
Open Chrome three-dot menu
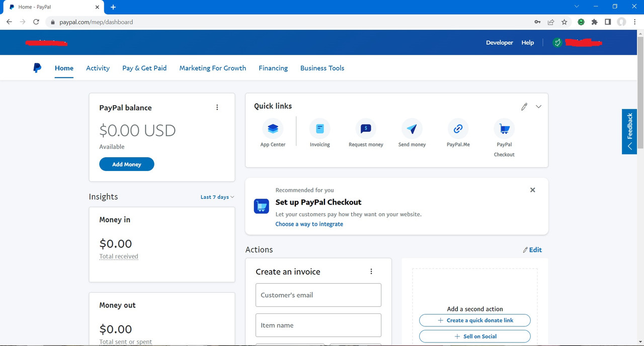click(x=635, y=22)
